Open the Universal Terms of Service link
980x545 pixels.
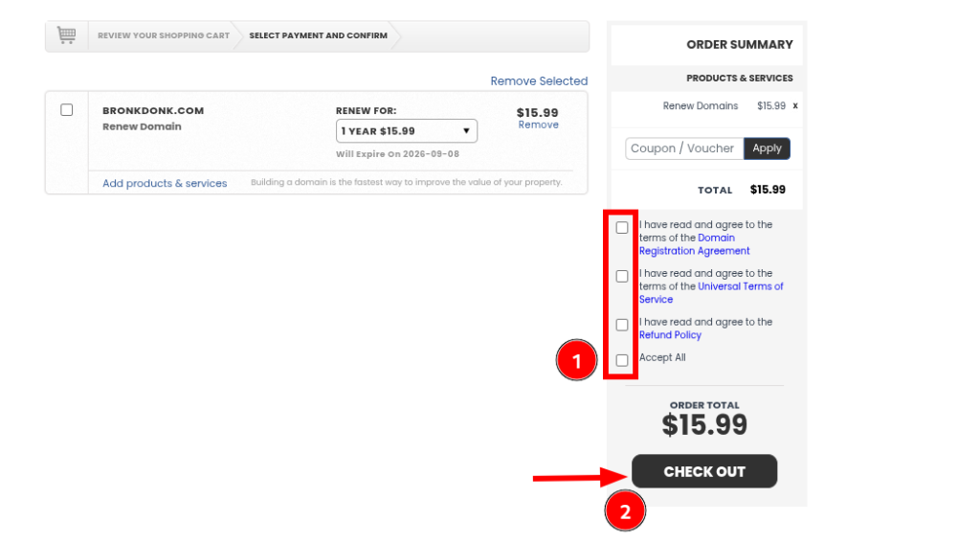711,293
